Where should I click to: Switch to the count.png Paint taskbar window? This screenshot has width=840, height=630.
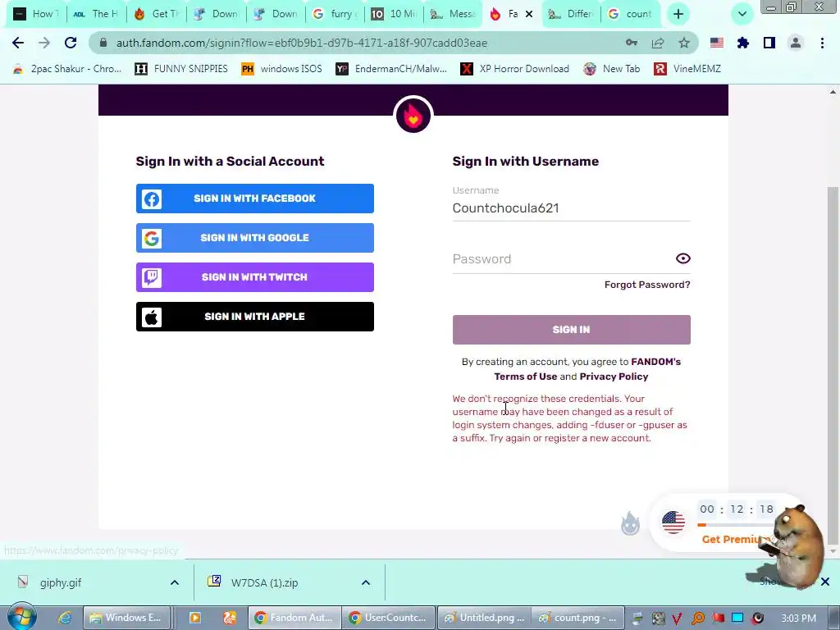[577, 618]
